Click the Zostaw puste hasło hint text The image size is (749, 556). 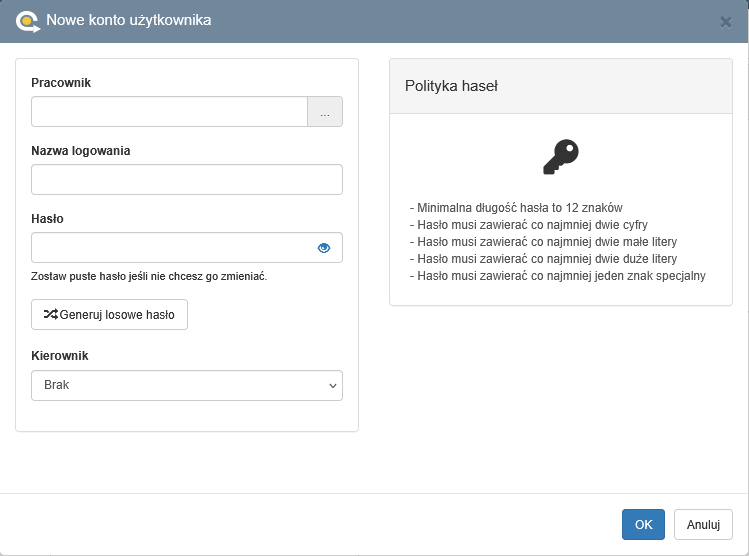(x=149, y=276)
